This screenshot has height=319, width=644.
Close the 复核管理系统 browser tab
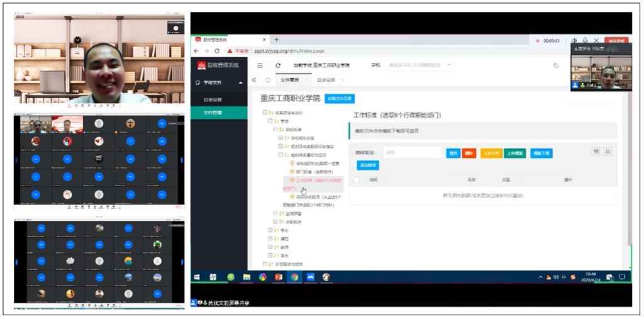pos(265,40)
